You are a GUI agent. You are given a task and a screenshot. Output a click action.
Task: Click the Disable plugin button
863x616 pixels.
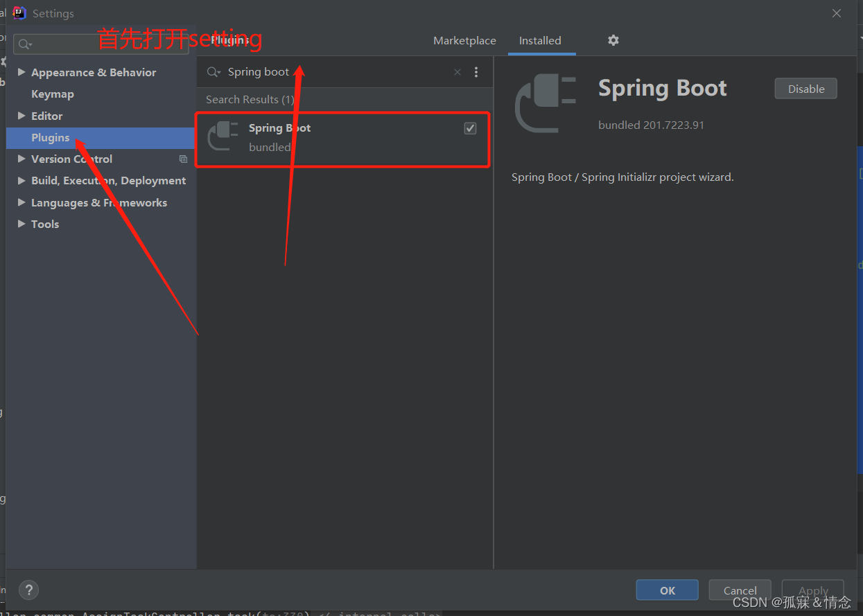click(806, 89)
